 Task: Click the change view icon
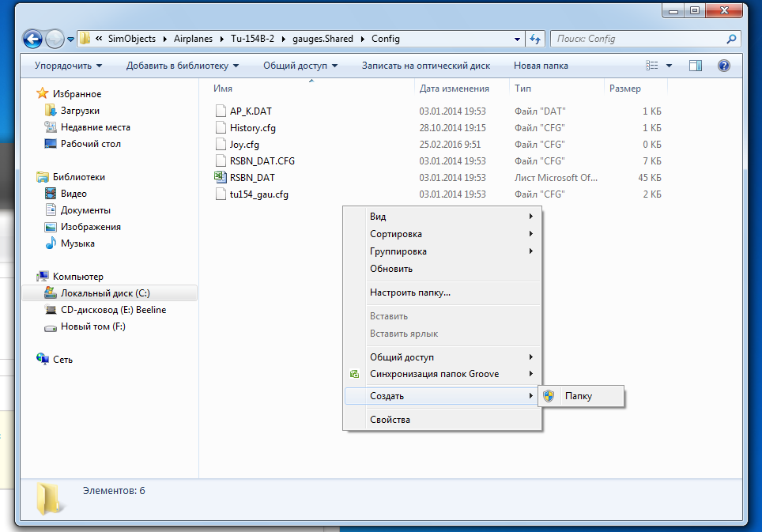(x=651, y=66)
